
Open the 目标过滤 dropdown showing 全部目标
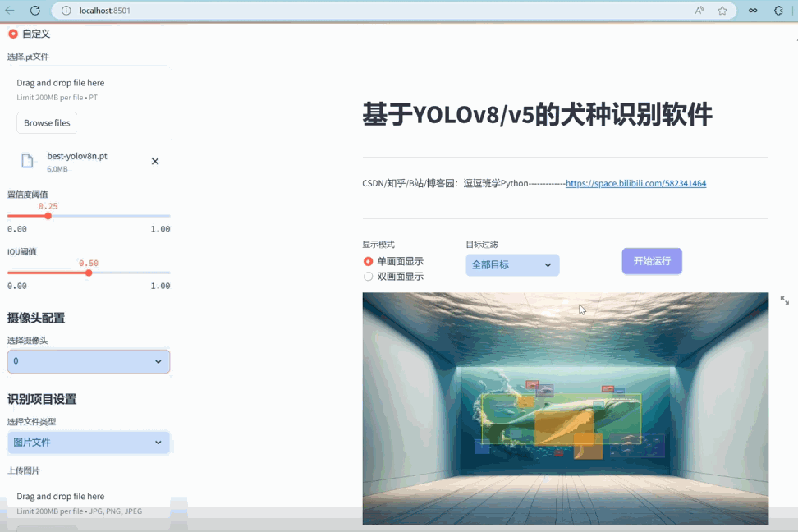pyautogui.click(x=511, y=265)
